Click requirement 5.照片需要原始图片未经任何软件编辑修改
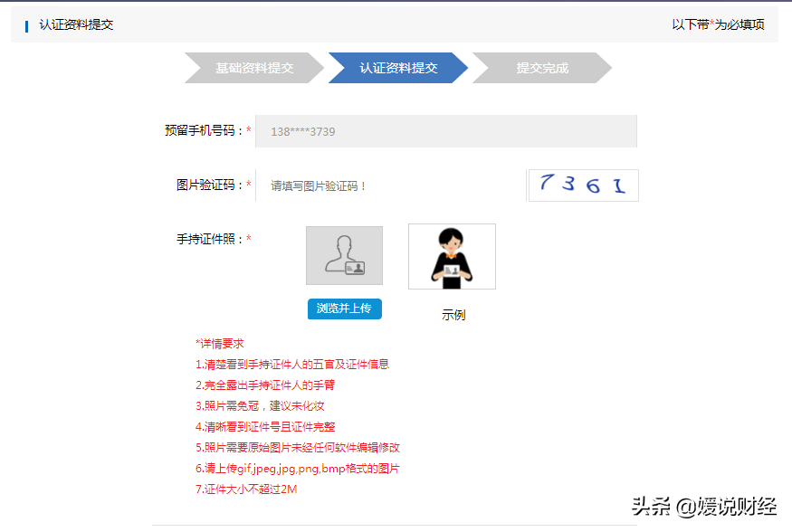This screenshot has width=792, height=532. coord(298,448)
